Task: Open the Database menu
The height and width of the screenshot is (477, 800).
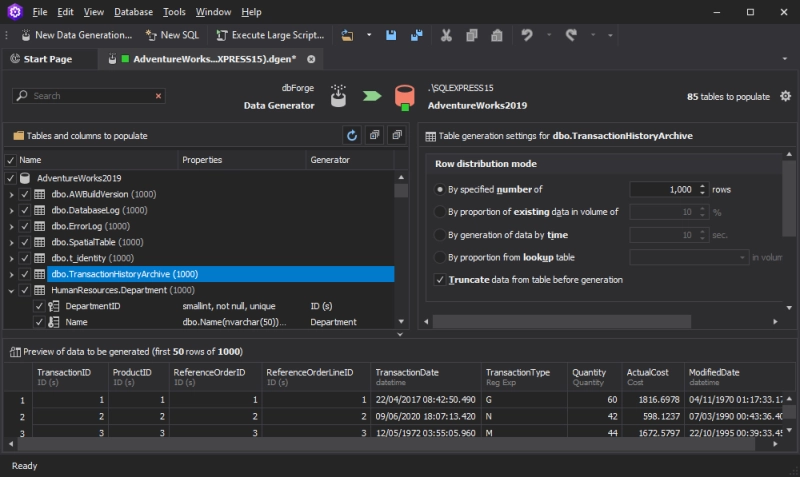Action: pyautogui.click(x=133, y=12)
